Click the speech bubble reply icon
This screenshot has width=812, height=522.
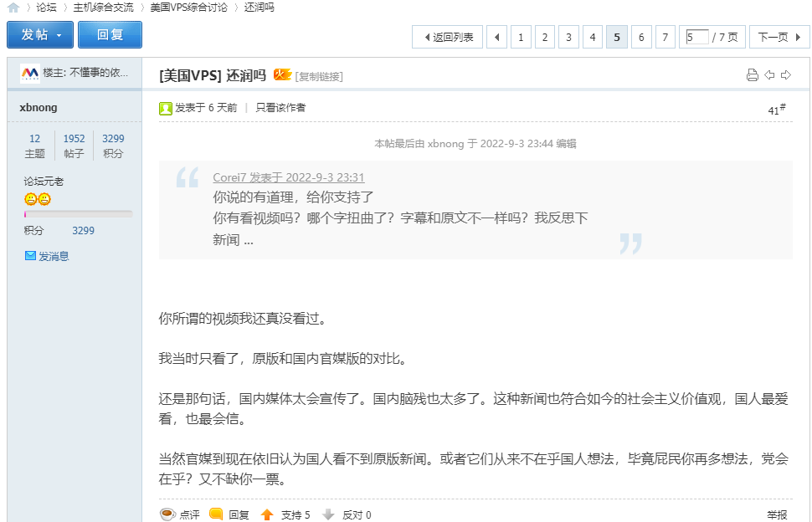click(216, 514)
